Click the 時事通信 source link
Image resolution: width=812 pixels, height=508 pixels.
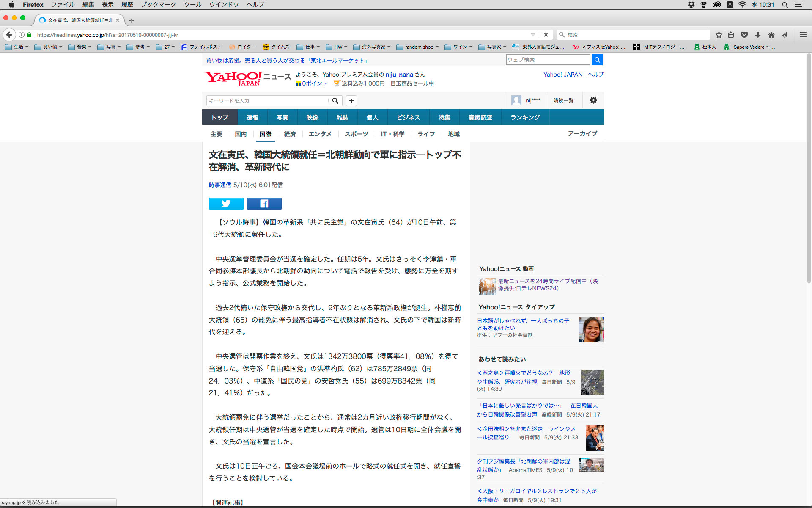[x=220, y=185]
